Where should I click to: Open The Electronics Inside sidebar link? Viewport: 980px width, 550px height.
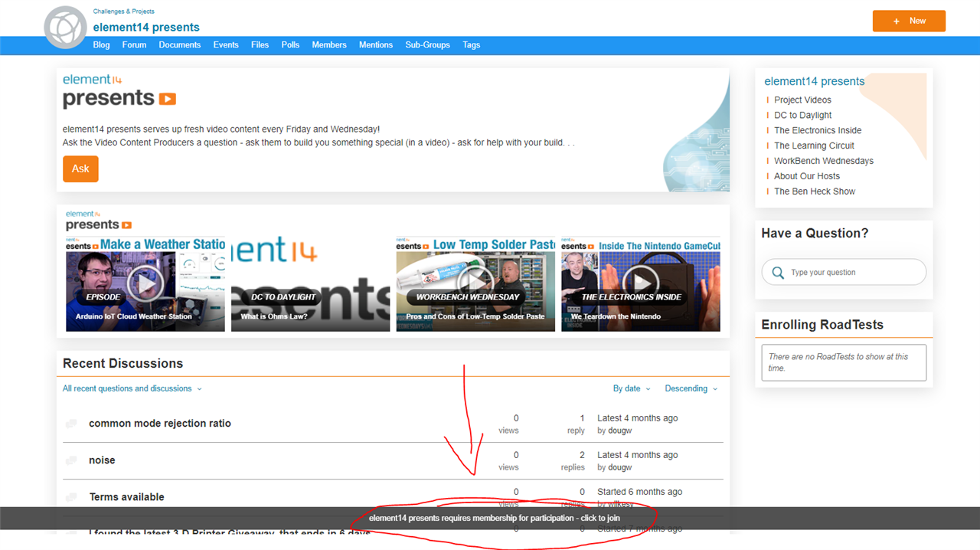click(x=818, y=130)
